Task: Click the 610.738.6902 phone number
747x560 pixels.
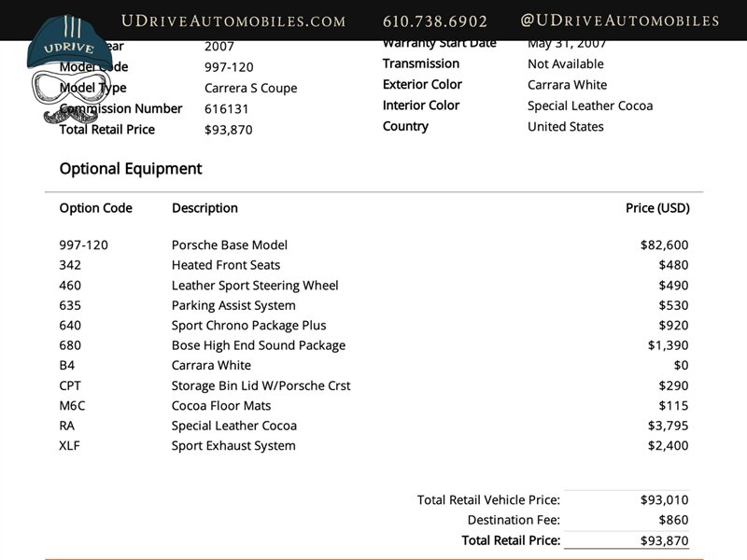Action: tap(435, 21)
